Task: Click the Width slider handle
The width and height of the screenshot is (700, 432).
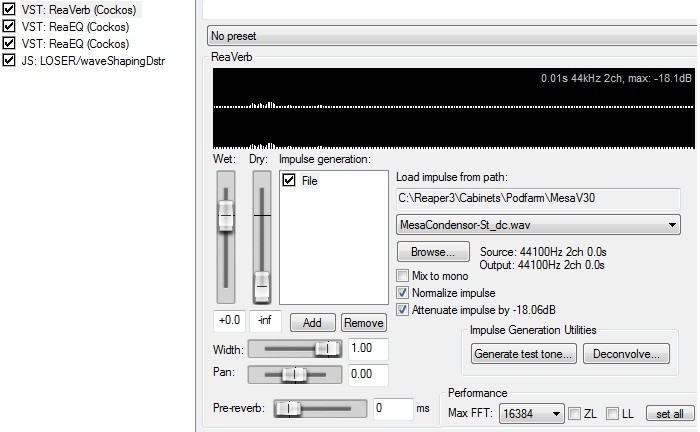Action: 327,349
